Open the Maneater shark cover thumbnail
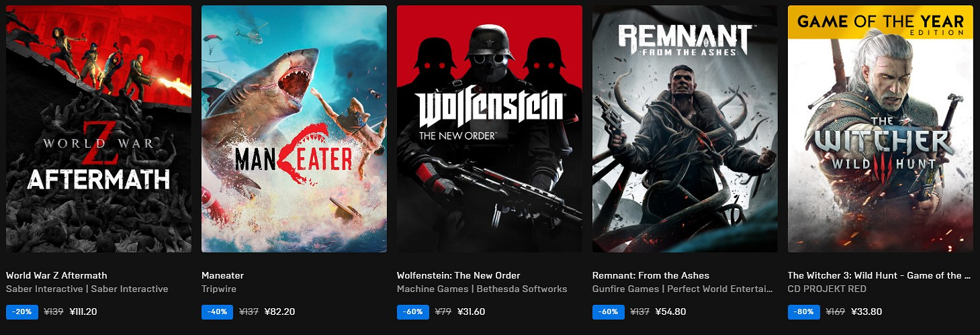This screenshot has height=335, width=980. click(294, 129)
